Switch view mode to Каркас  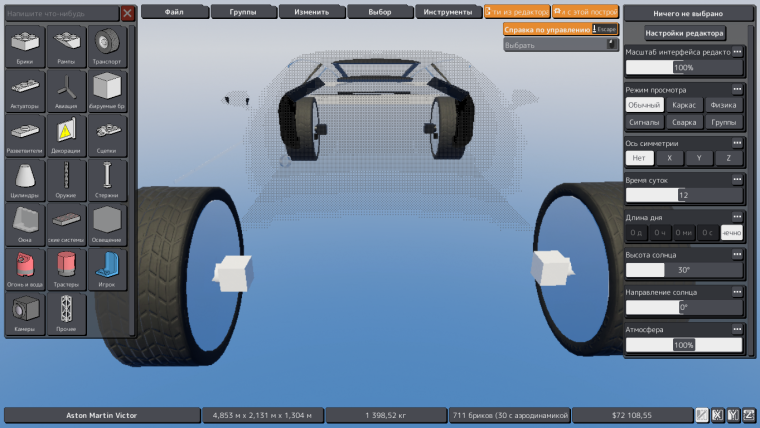tap(684, 105)
